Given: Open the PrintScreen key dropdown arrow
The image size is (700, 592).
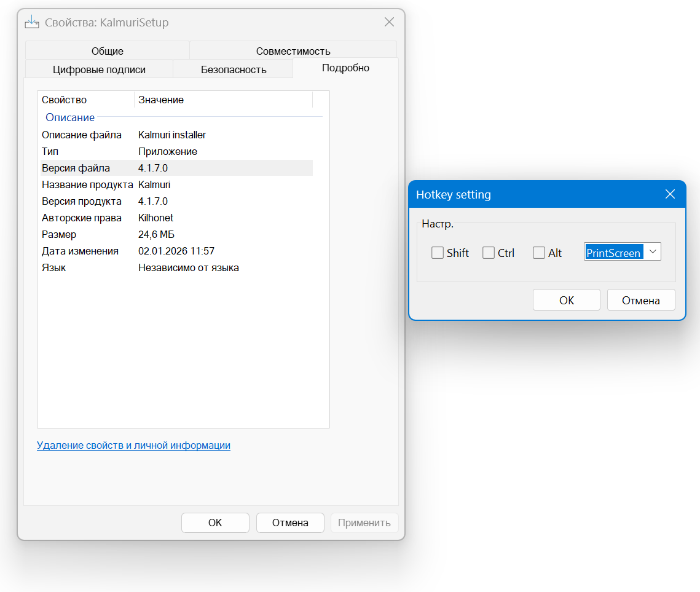Looking at the screenshot, I should [x=653, y=252].
